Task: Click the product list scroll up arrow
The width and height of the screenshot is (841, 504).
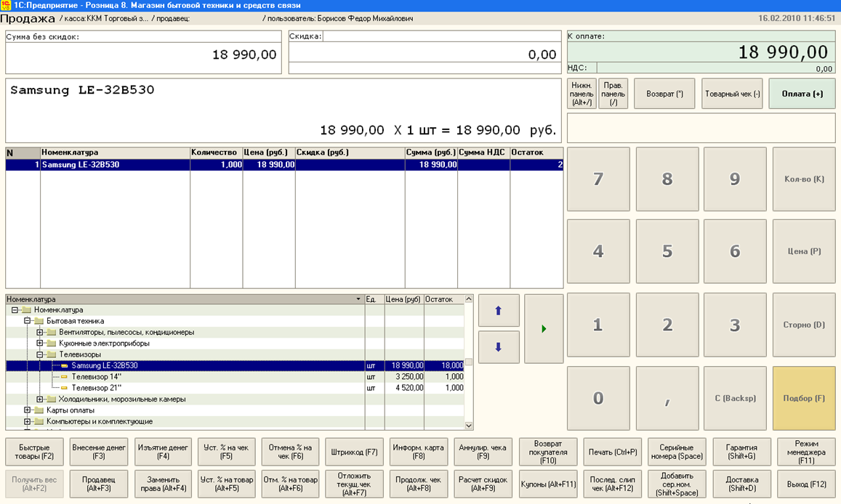Action: (x=469, y=299)
